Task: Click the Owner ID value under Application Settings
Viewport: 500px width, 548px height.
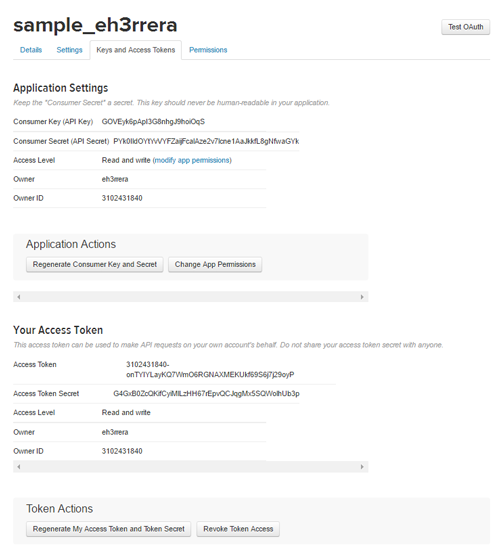Action: [122, 198]
